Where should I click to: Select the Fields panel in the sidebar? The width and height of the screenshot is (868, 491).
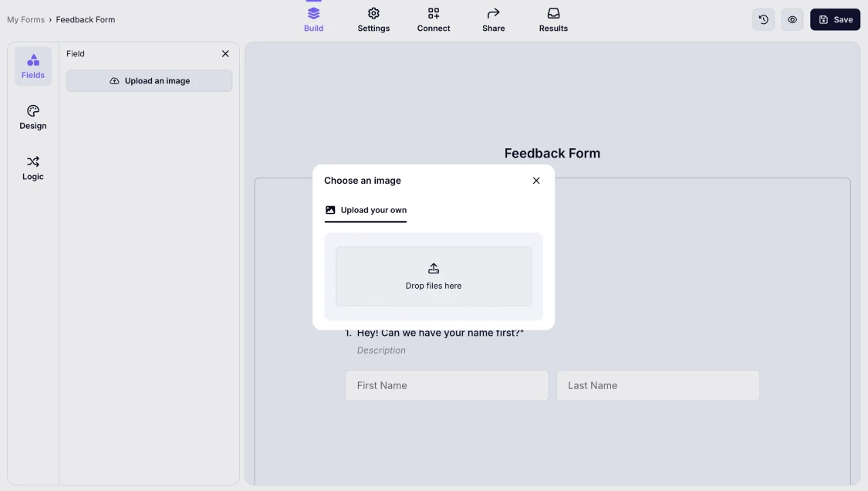(x=32, y=66)
